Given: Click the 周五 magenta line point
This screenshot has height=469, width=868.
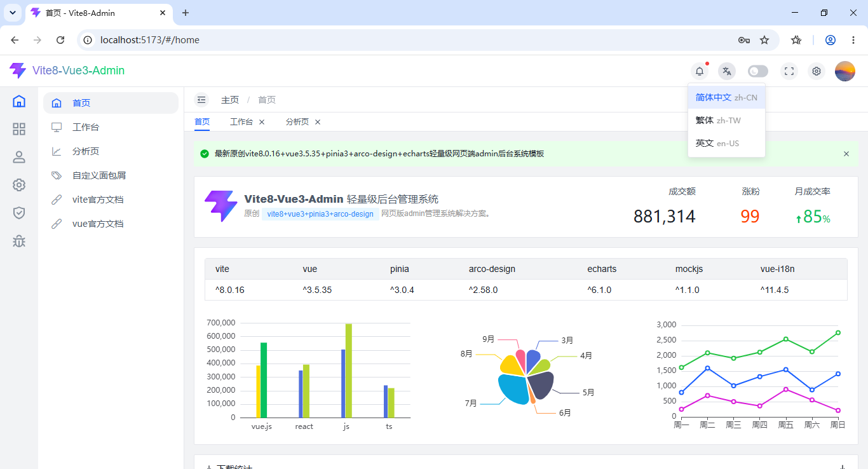Looking at the screenshot, I should (x=786, y=389).
